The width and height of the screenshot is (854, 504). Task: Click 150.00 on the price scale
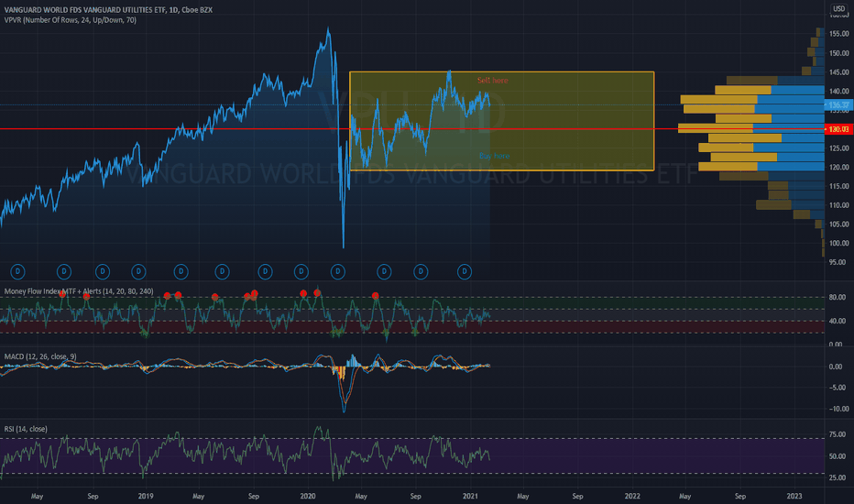point(838,53)
